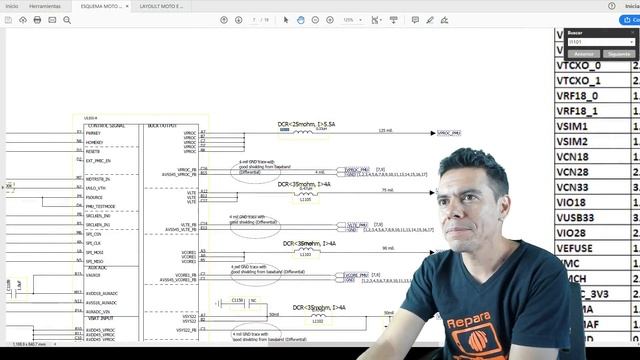Open the fit page options icon

pyautogui.click(x=376, y=20)
